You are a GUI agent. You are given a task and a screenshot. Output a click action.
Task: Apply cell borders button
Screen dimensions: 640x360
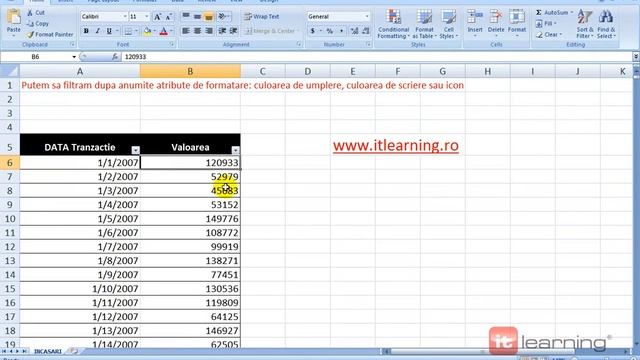pos(128,31)
